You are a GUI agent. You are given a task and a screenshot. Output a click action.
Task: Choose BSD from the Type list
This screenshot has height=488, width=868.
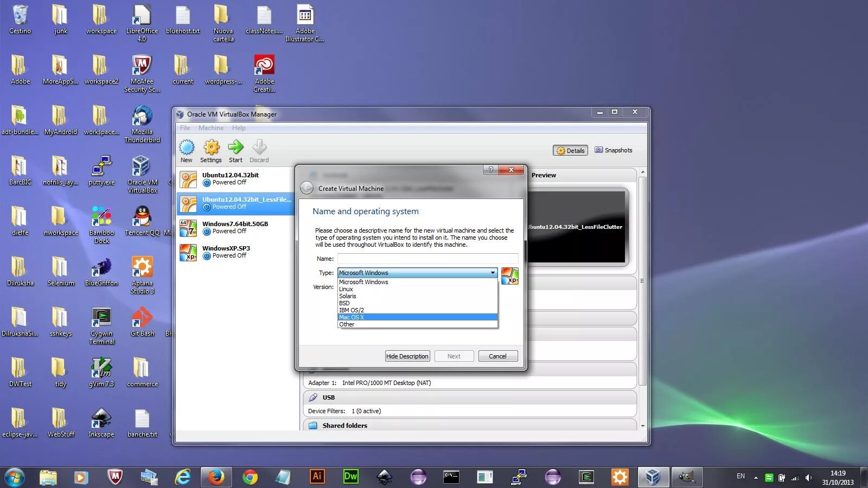(417, 303)
